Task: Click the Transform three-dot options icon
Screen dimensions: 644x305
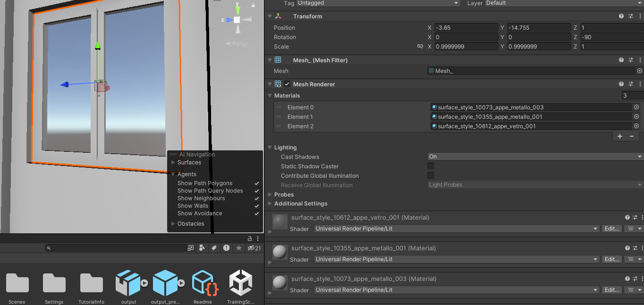Action: (x=640, y=16)
